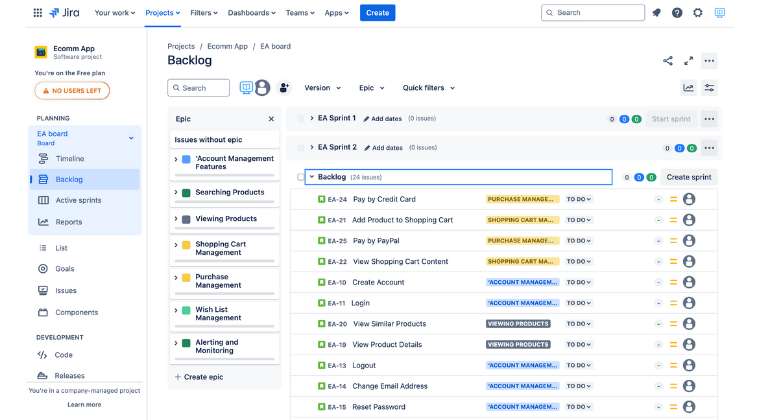Viewport: 760px width, 420px height.
Task: Click the story type icon of EA-10
Action: click(321, 282)
